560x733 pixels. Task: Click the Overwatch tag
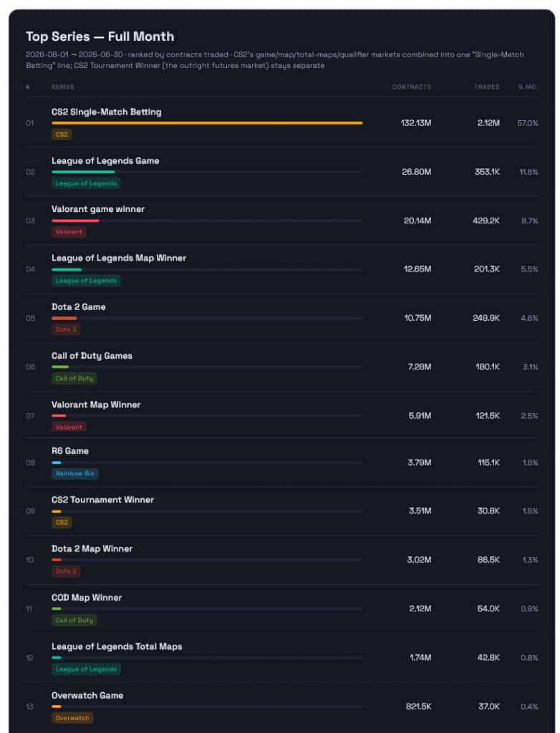(72, 718)
